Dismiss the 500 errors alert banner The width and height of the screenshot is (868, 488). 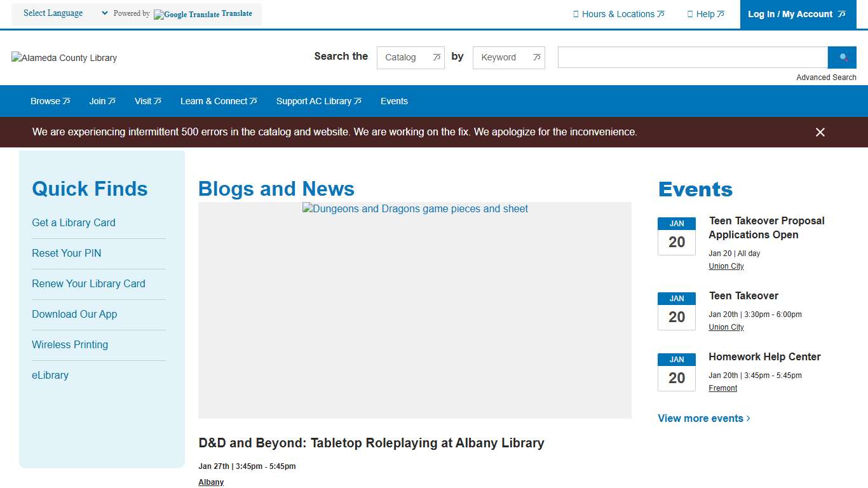[820, 132]
